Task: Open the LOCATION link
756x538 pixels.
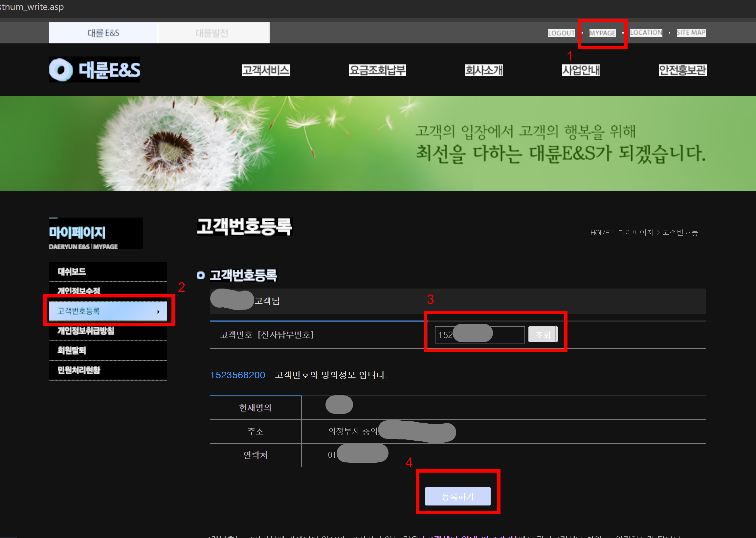Action: coord(646,33)
